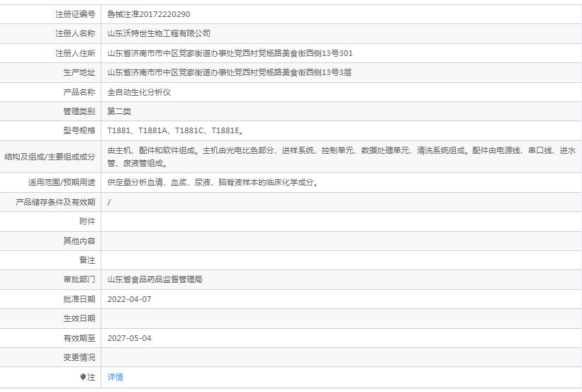Click the 批准日期 label
This screenshot has height=392, width=582.
(x=79, y=299)
